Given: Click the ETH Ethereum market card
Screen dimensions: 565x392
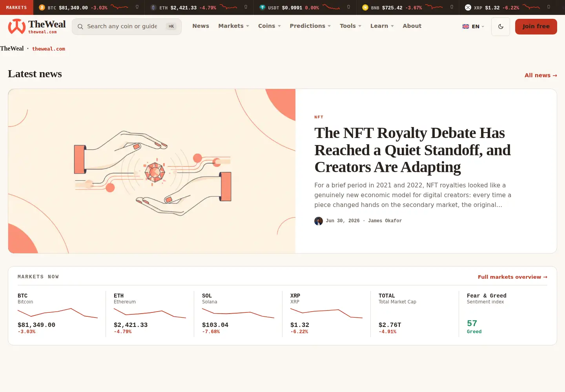Looking at the screenshot, I should [150, 314].
